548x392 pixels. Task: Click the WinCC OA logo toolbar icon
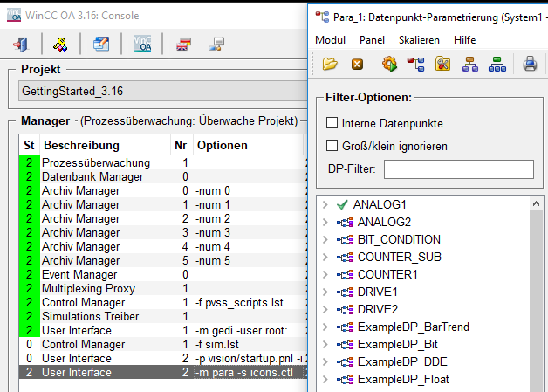[x=140, y=44]
